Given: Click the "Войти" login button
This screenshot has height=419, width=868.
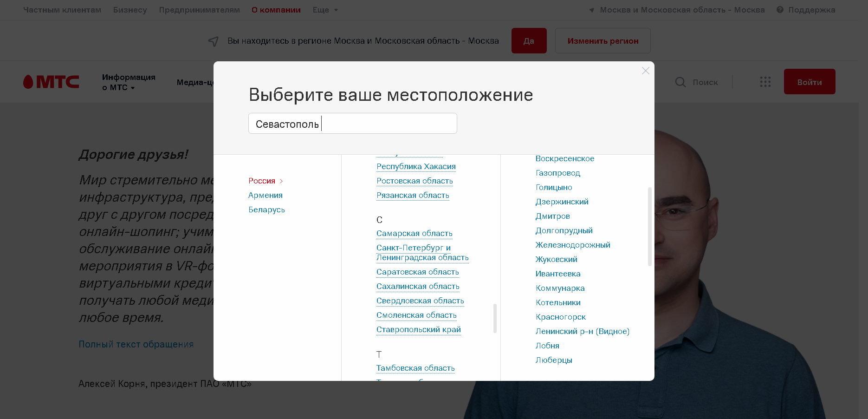Looking at the screenshot, I should tap(809, 82).
